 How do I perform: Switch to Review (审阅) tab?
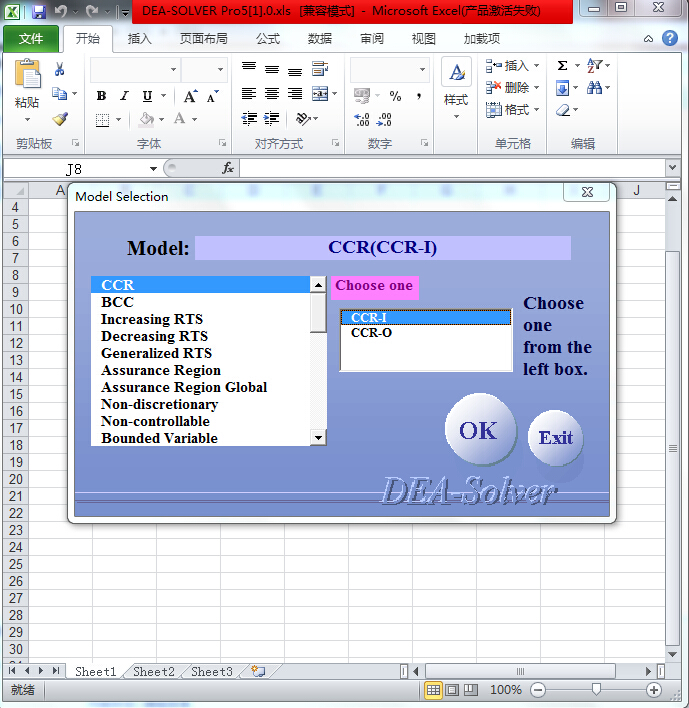[372, 39]
